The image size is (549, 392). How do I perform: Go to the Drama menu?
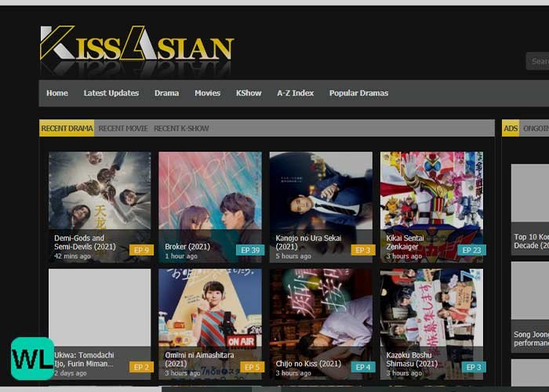tap(166, 93)
